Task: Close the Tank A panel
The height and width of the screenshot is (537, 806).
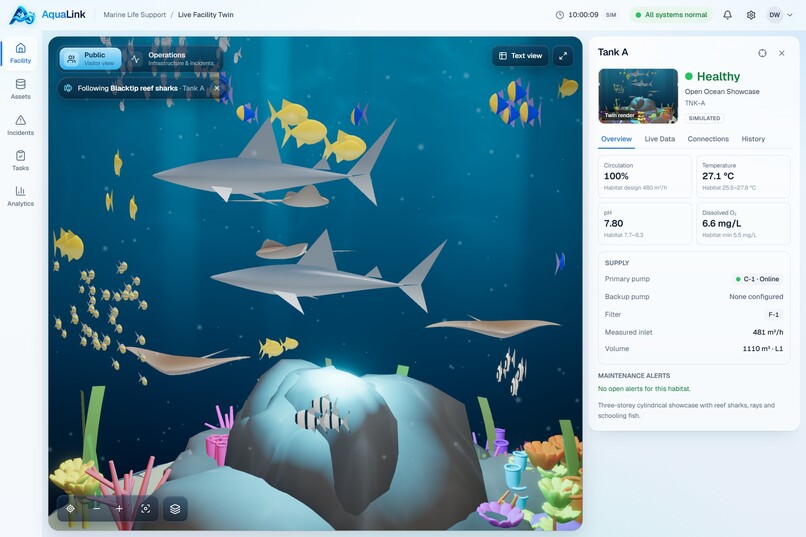Action: pyautogui.click(x=781, y=53)
